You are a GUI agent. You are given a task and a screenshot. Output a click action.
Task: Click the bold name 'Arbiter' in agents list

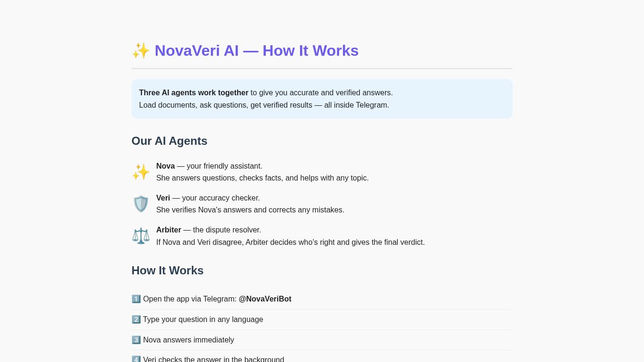click(169, 230)
